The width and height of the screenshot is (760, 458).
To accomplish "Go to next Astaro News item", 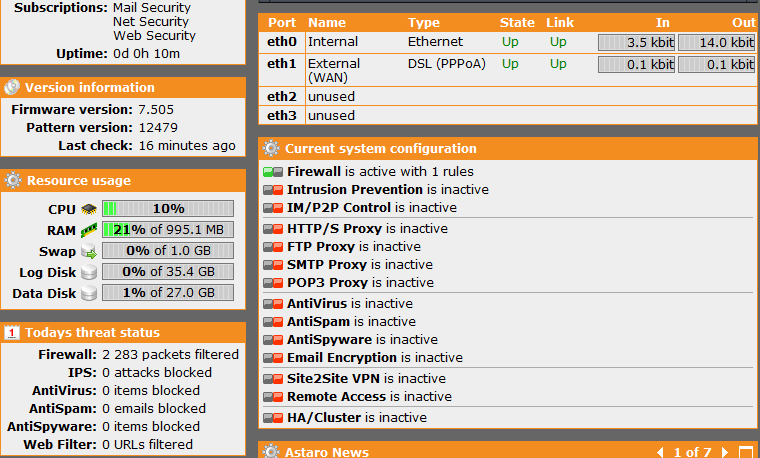I will coord(725,452).
